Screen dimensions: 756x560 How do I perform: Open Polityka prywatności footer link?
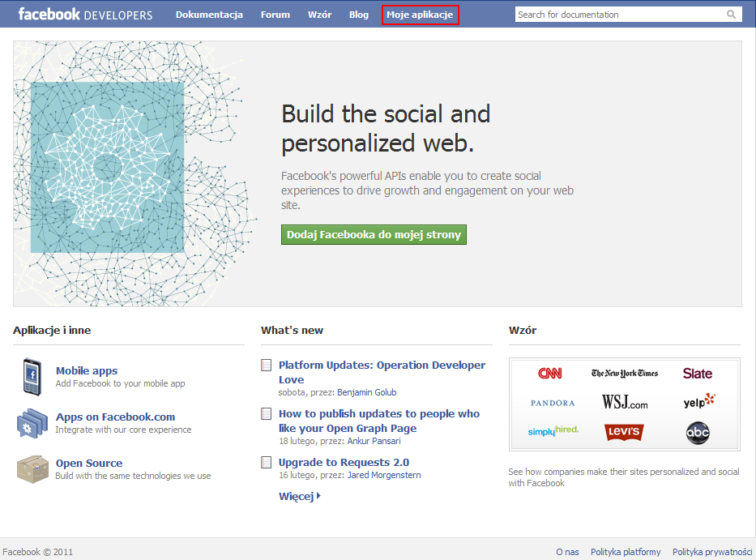pos(712,552)
